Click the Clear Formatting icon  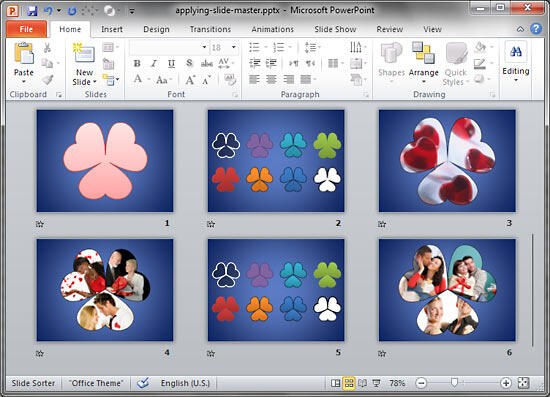tap(230, 80)
